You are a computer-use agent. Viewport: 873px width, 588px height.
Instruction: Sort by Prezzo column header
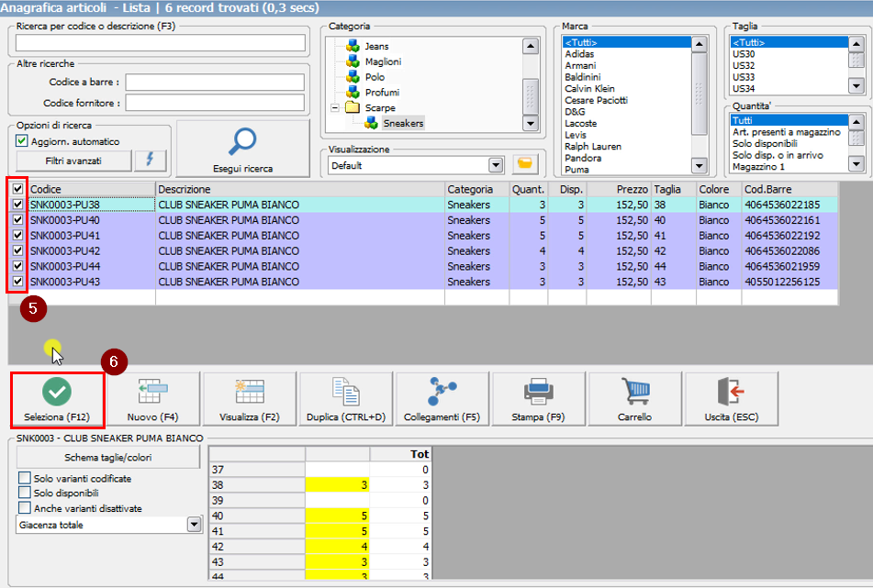[x=619, y=189]
